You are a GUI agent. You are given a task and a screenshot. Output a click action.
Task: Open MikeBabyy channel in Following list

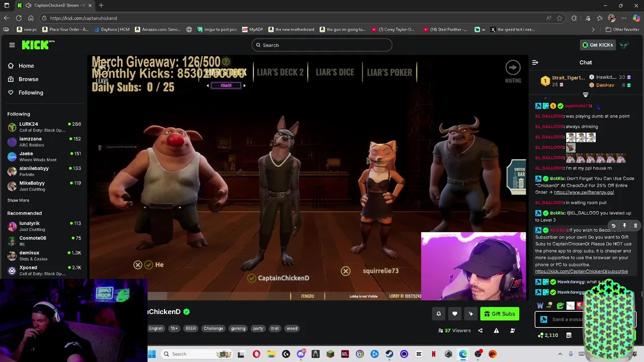pos(44,186)
